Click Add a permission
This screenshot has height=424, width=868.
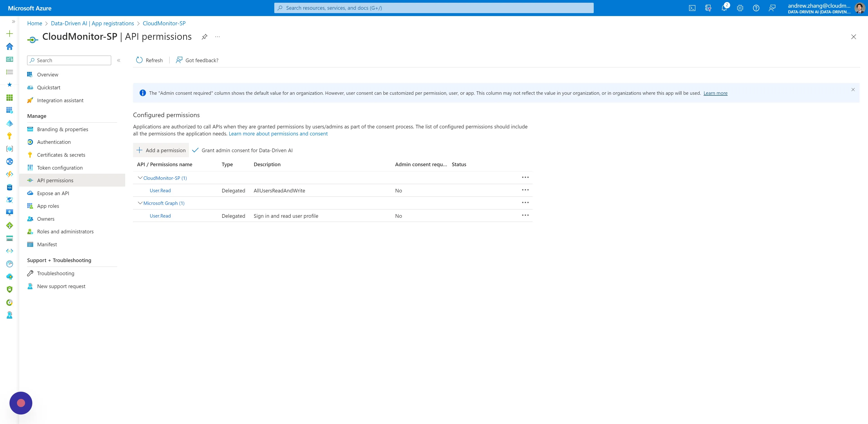pos(161,150)
